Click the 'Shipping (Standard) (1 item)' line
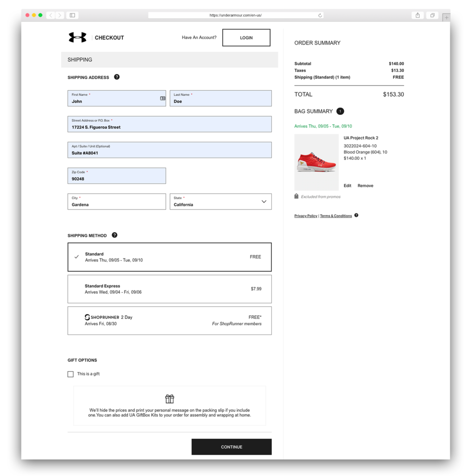The height and width of the screenshot is (476, 474). tap(322, 78)
